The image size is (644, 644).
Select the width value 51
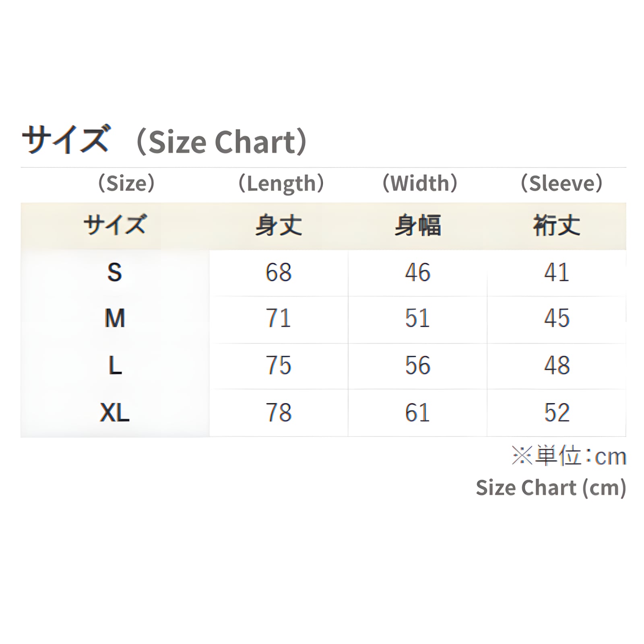(417, 318)
